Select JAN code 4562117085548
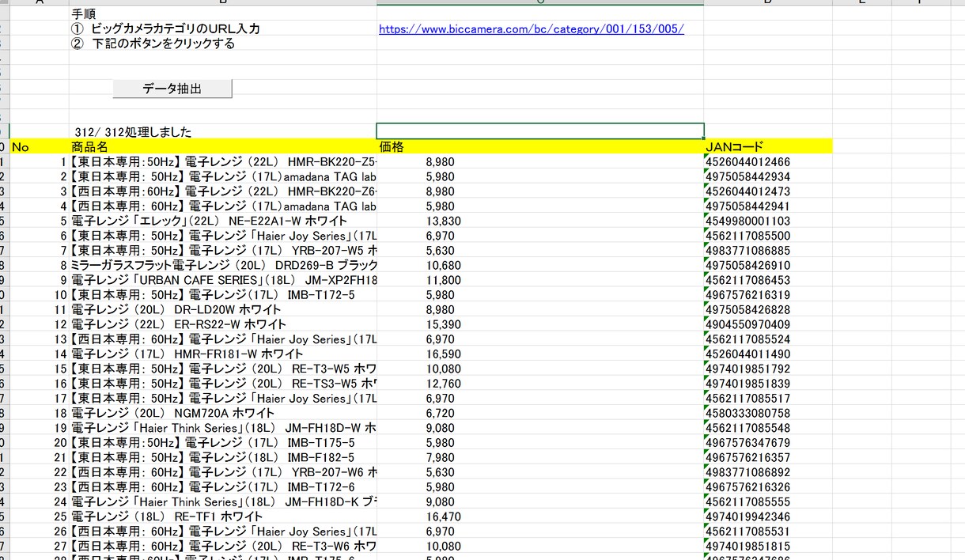 click(x=768, y=428)
